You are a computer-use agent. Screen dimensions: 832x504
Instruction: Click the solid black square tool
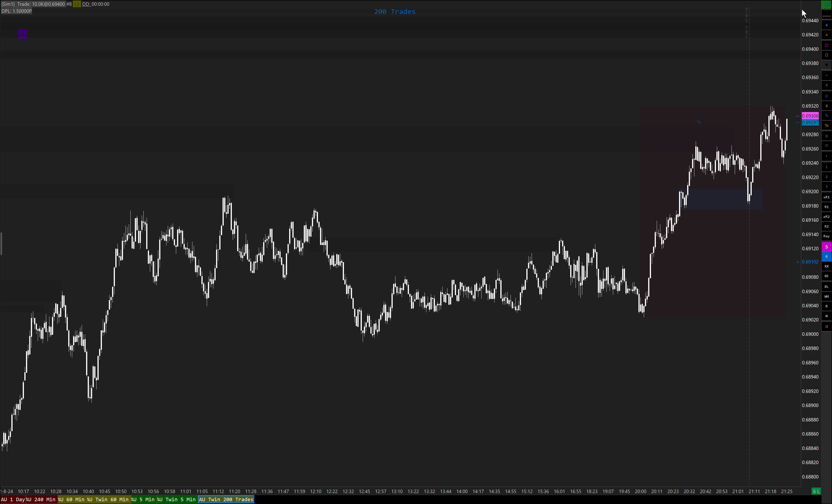coord(826,65)
